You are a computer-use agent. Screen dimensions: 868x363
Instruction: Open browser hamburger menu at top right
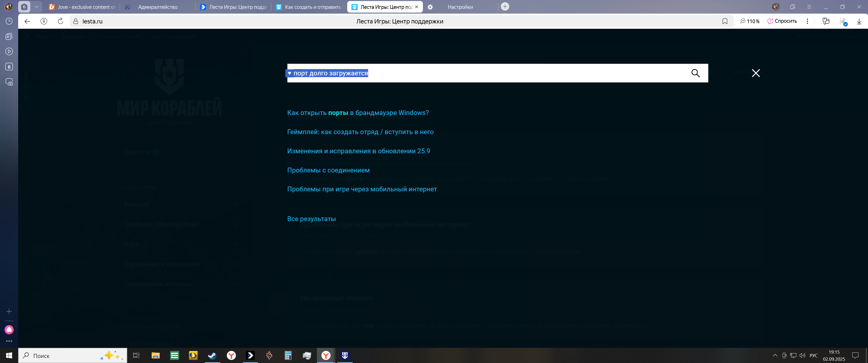(809, 7)
